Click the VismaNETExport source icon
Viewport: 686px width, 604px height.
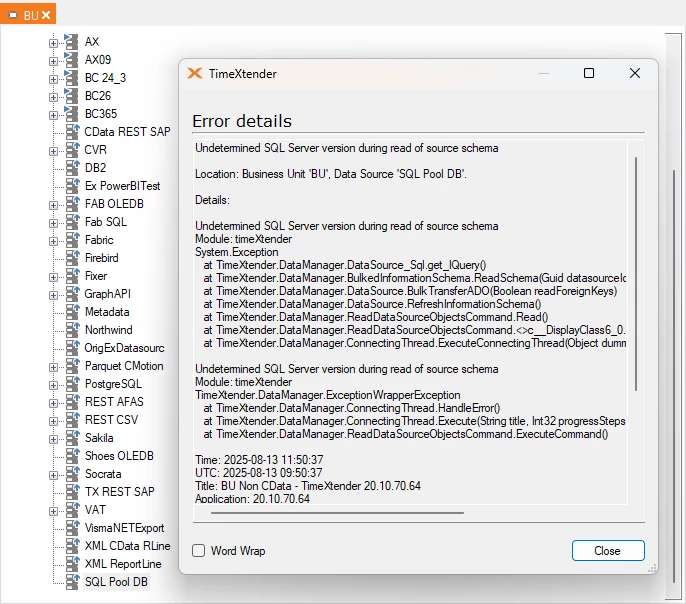tap(73, 528)
